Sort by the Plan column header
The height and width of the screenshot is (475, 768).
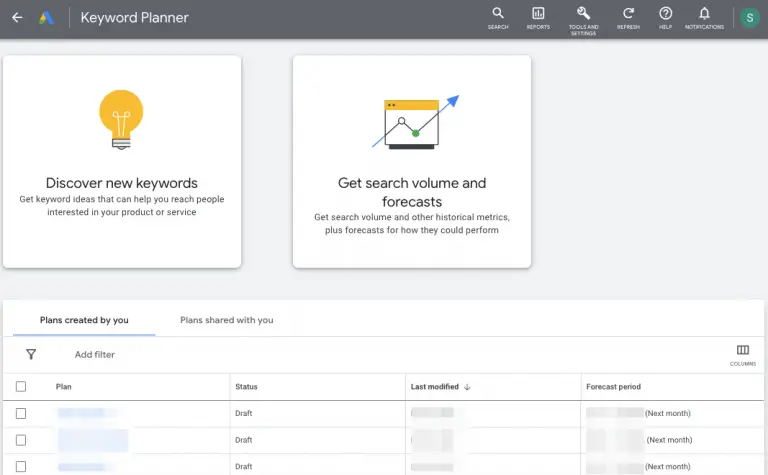63,386
